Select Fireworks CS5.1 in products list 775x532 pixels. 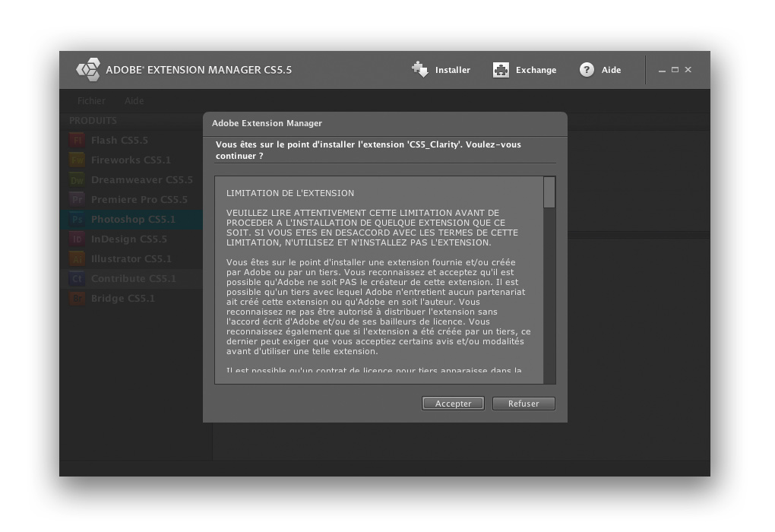click(131, 160)
